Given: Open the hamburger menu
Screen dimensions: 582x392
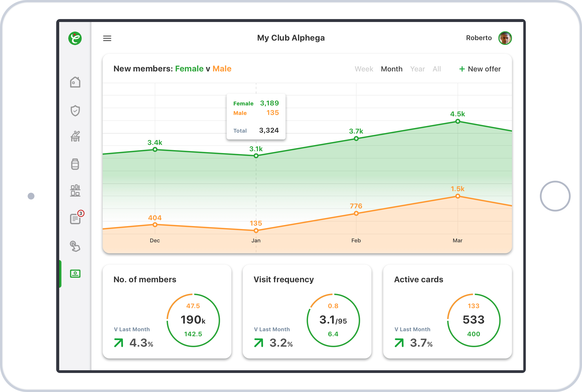Looking at the screenshot, I should click(107, 38).
